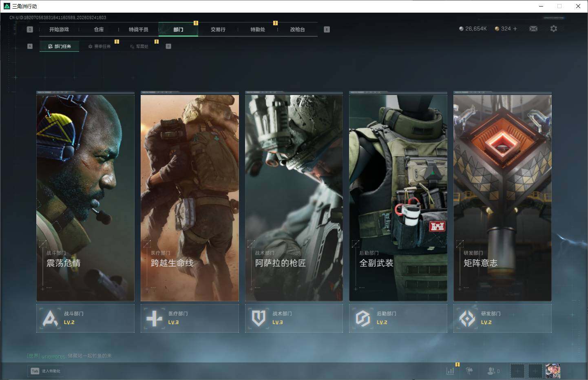588x380 pixels.
Task: Select the 后勤部门 LV.2 label
Action: click(x=387, y=318)
